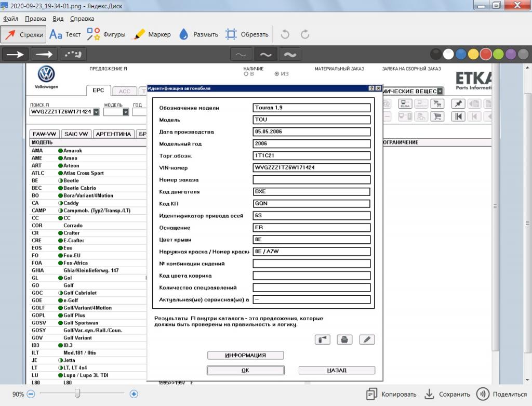Click the redo arrow icon
This screenshot has width=532, height=406.
coord(304,34)
